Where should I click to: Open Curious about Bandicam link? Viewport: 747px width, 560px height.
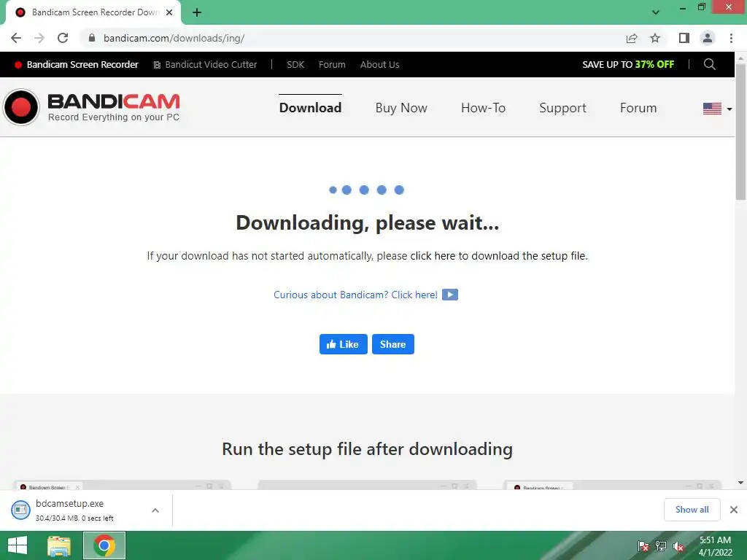355,295
